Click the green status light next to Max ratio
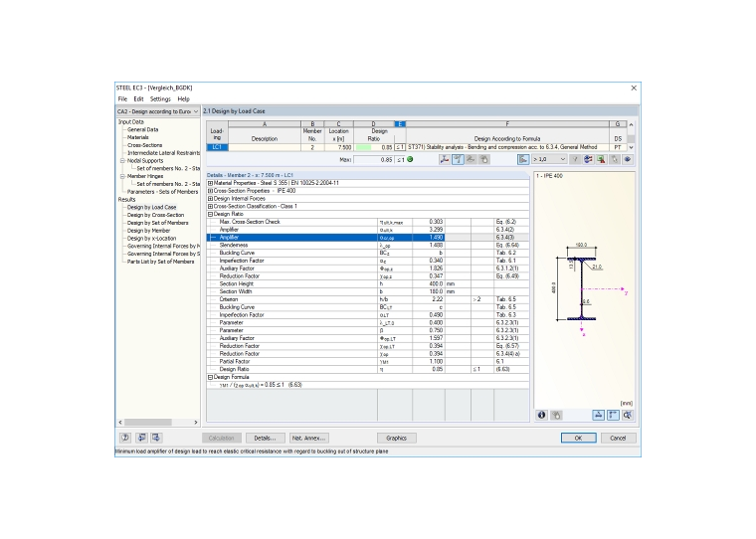The height and width of the screenshot is (539, 756). coord(410,159)
